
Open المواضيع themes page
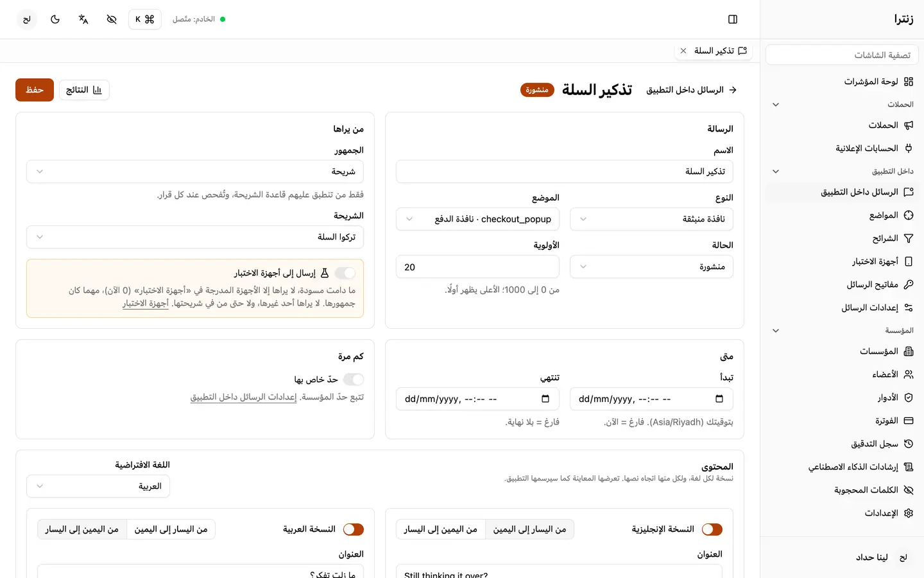[x=842, y=215]
